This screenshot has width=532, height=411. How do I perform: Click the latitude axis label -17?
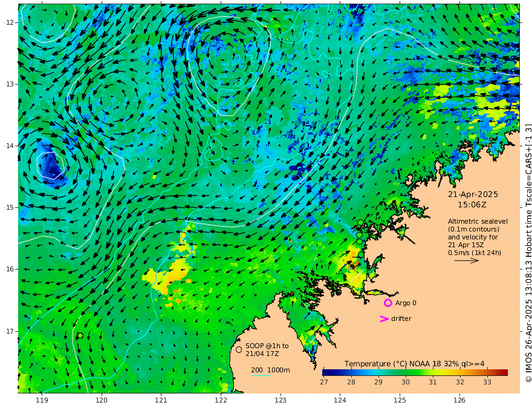click(9, 331)
